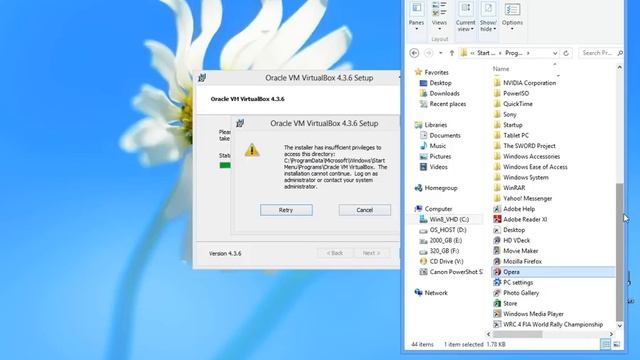The image size is (640, 360).
Task: Click the VirtualBox icon in the outer setup title bar
Action: [x=202, y=78]
